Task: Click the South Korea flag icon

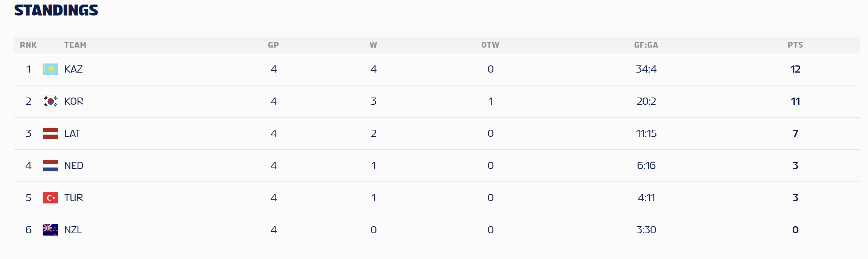Action: coord(51,101)
